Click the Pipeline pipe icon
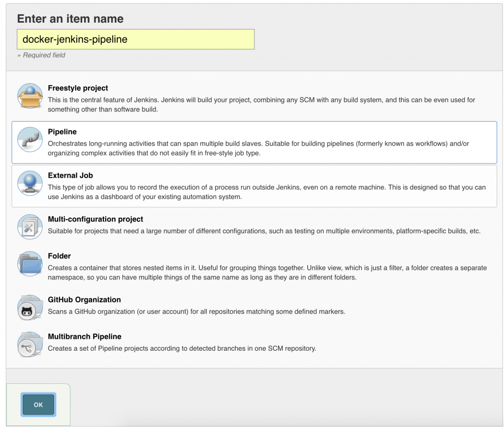 pos(30,139)
